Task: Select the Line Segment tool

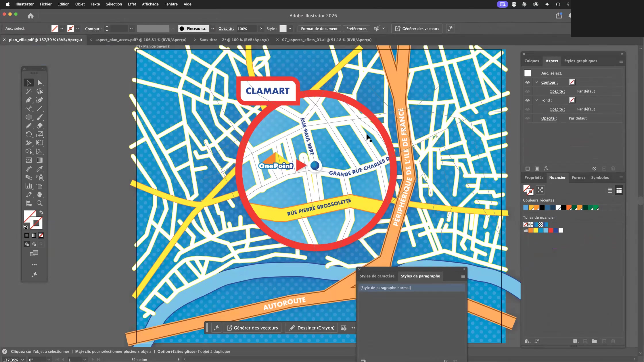Action: click(x=40, y=109)
